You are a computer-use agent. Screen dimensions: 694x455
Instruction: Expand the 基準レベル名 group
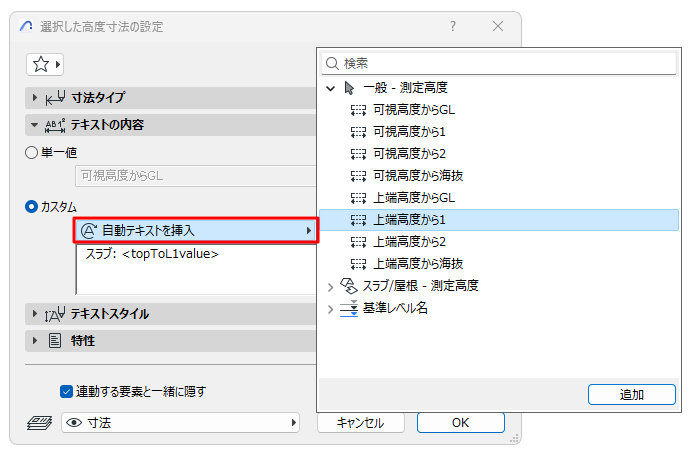[330, 309]
